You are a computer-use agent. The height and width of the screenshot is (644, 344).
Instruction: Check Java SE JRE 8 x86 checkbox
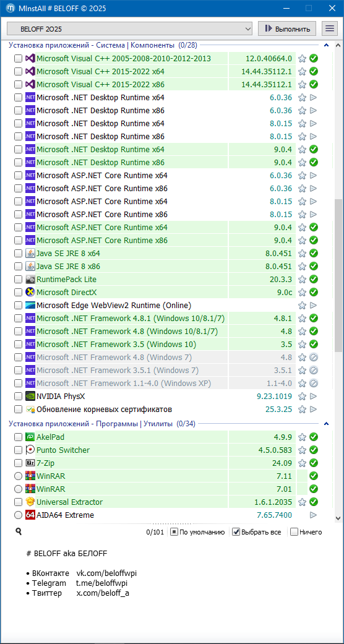tap(18, 267)
